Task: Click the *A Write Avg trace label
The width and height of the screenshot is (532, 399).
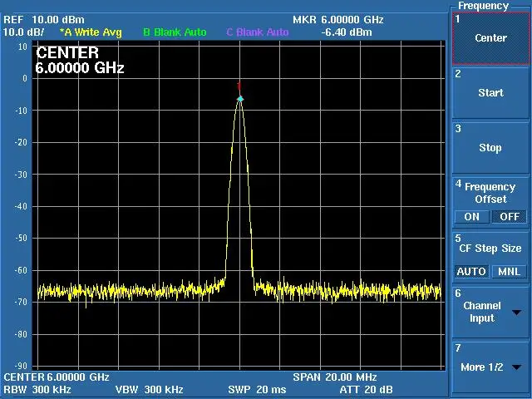Action: (91, 32)
